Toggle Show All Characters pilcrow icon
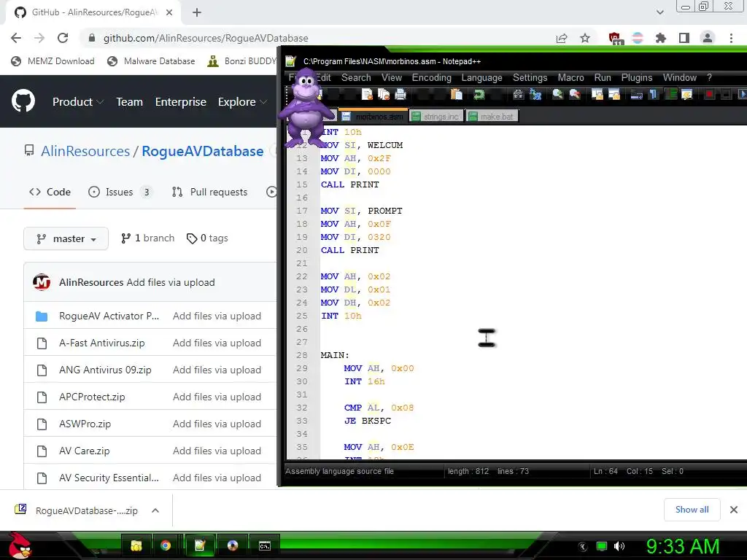 point(653,94)
